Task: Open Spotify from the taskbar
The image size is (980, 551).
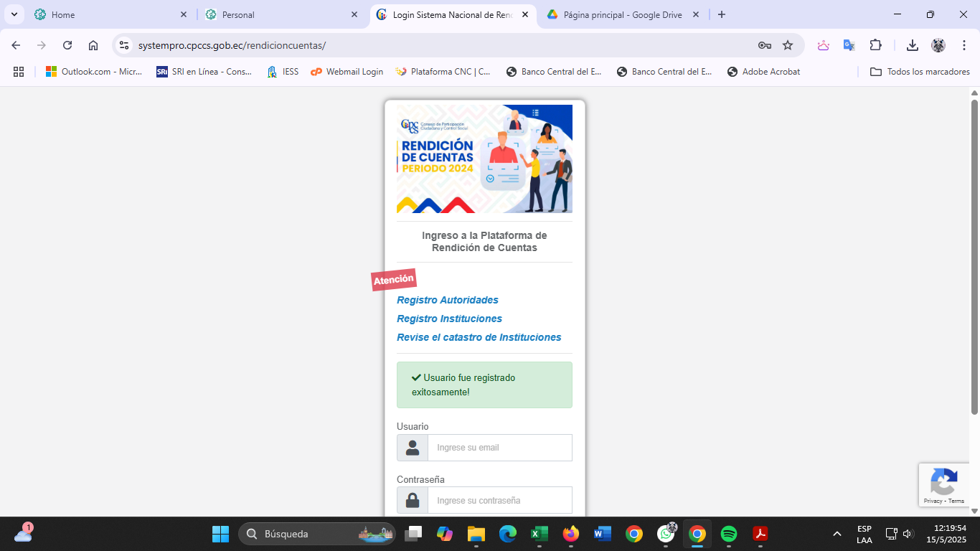Action: point(728,534)
